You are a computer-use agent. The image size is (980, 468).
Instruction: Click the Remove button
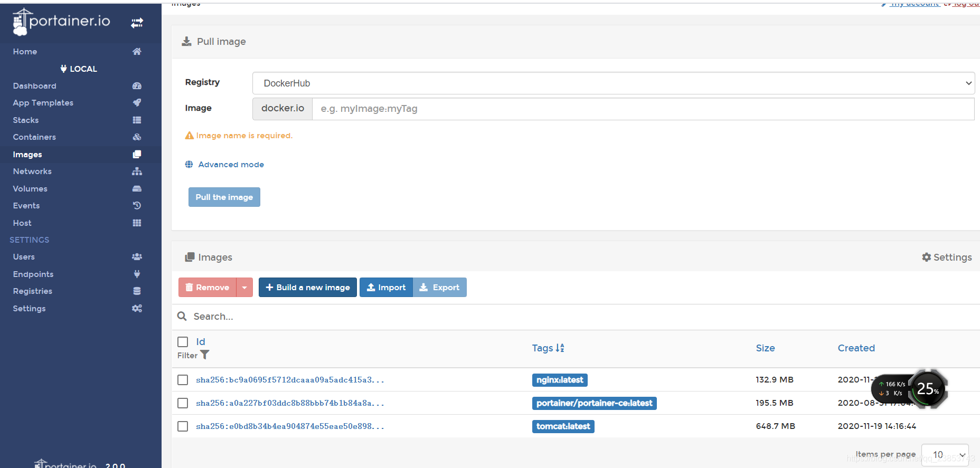point(208,287)
